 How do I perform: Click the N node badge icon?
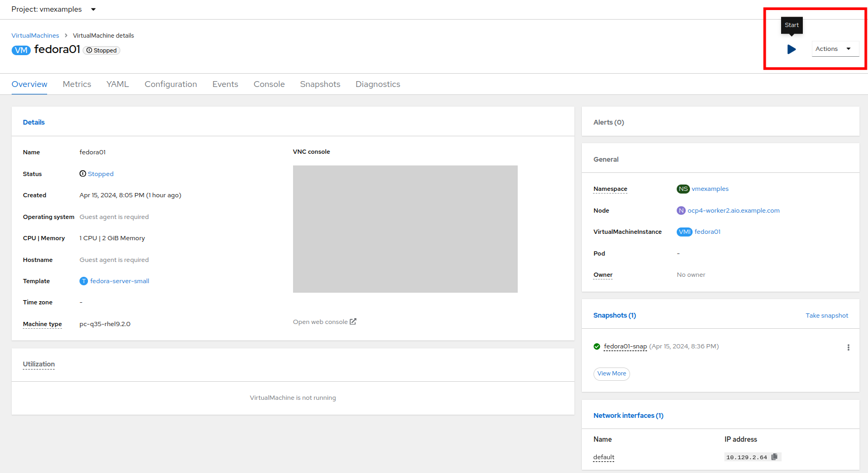(681, 211)
